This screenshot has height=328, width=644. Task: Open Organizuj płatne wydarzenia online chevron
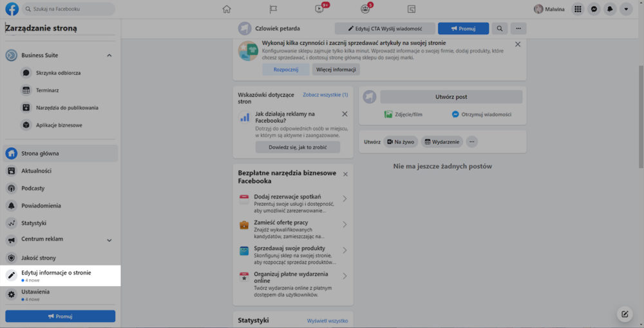pyautogui.click(x=345, y=276)
